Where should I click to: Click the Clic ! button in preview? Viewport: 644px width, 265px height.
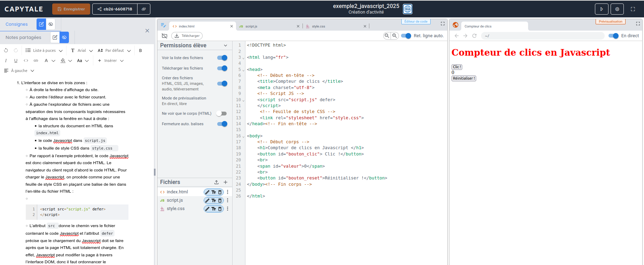[457, 67]
